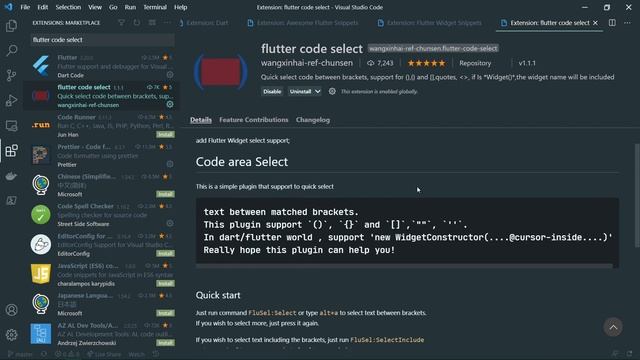Select the Flutter extension in the list

[102, 66]
